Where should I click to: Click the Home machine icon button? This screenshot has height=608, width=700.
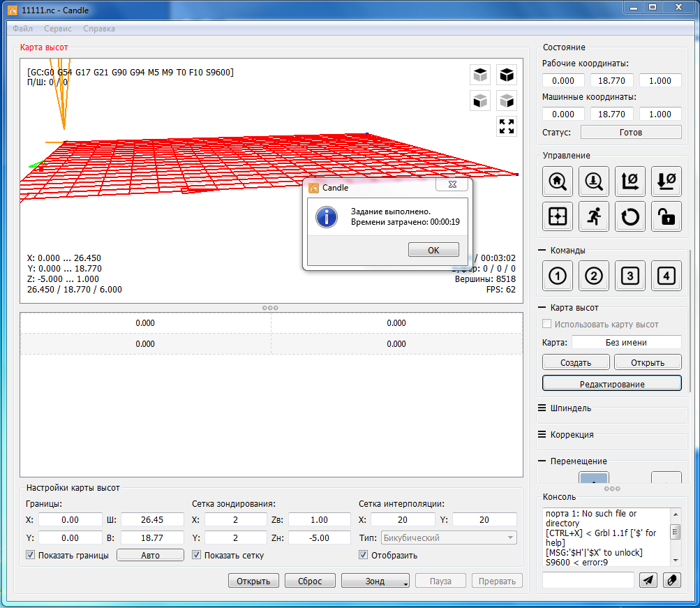pyautogui.click(x=557, y=181)
